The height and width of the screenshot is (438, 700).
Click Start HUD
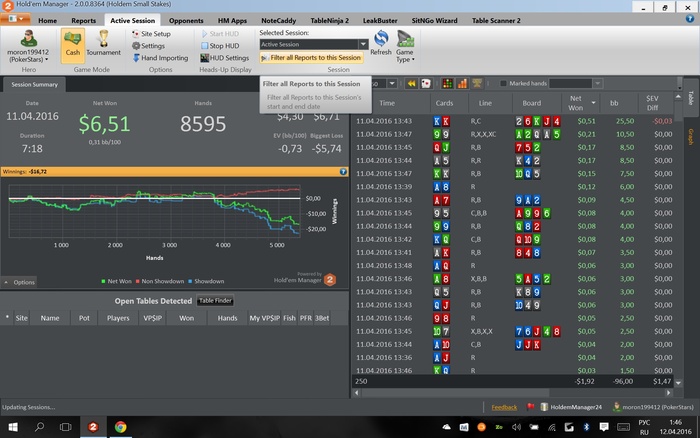click(x=220, y=33)
